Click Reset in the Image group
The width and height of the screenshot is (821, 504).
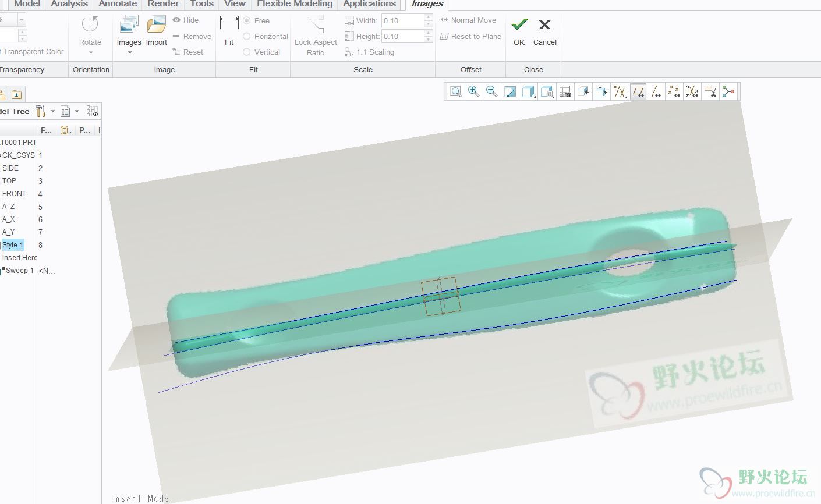click(187, 52)
